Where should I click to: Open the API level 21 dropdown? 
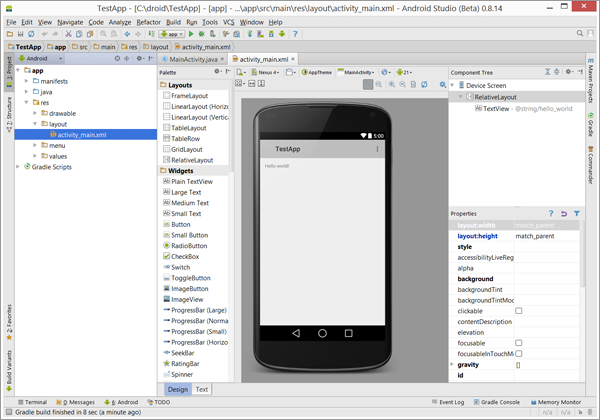point(404,72)
